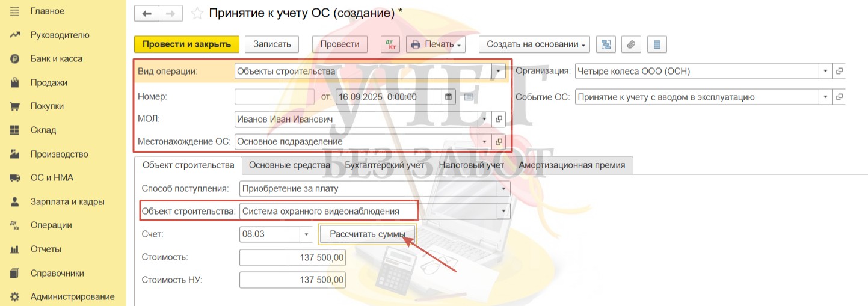Open Местонахождение ОС item card icon
868x306 pixels.
(x=499, y=142)
